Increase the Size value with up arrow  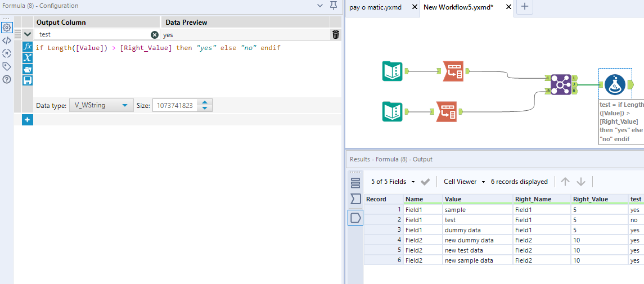(x=205, y=102)
